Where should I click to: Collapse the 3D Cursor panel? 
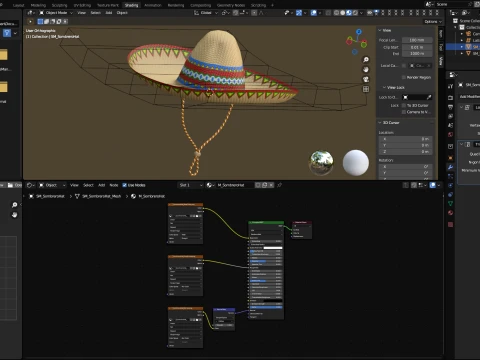pyautogui.click(x=380, y=123)
